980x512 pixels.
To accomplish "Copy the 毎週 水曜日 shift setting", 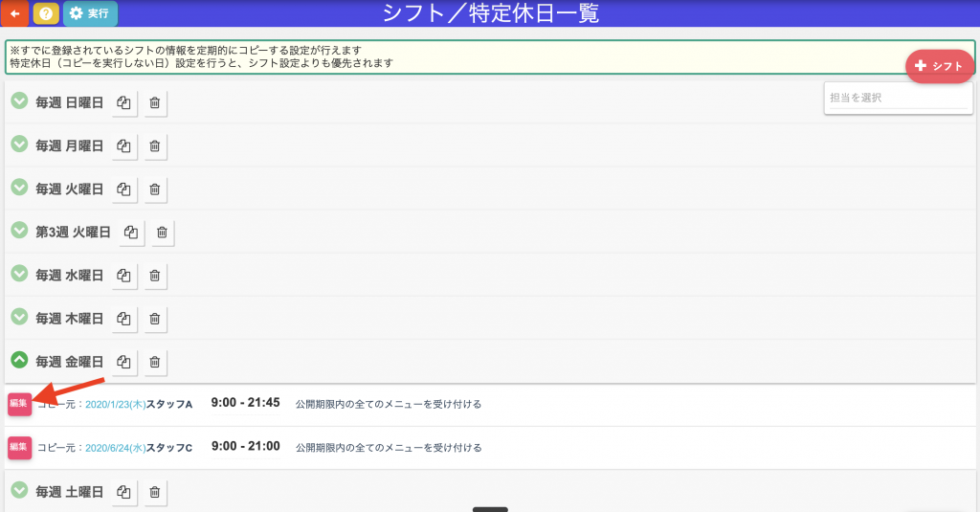I will (x=124, y=276).
